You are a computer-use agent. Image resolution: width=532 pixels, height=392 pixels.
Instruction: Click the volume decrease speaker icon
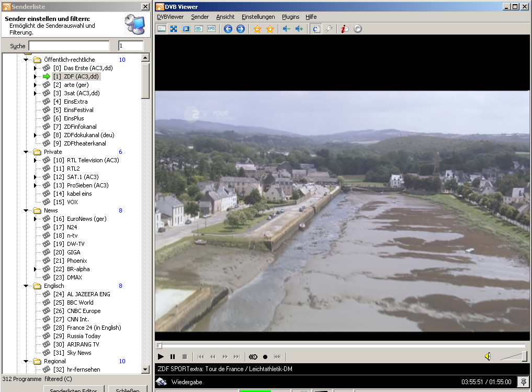pos(286,29)
